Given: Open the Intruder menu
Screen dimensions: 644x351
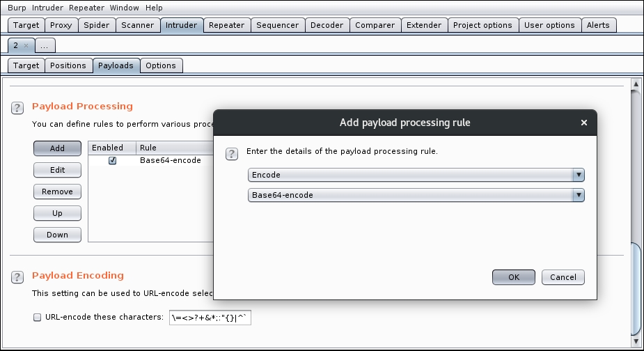Looking at the screenshot, I should coord(47,8).
